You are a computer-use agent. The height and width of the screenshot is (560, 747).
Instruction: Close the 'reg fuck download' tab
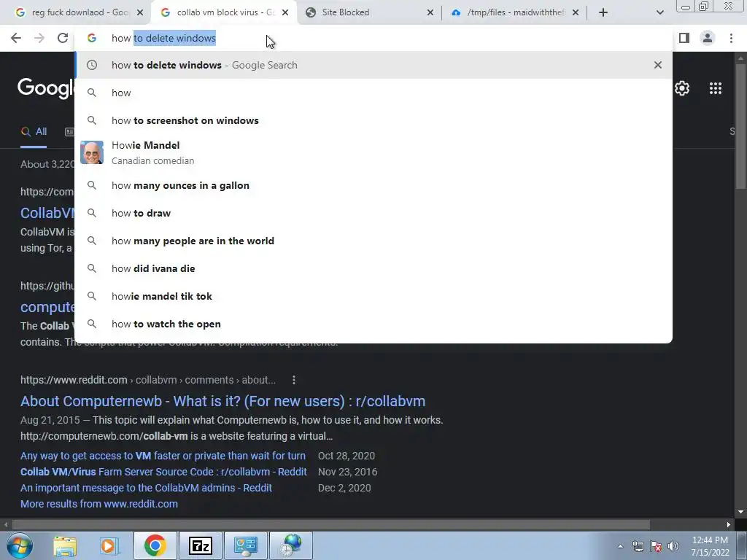140,12
